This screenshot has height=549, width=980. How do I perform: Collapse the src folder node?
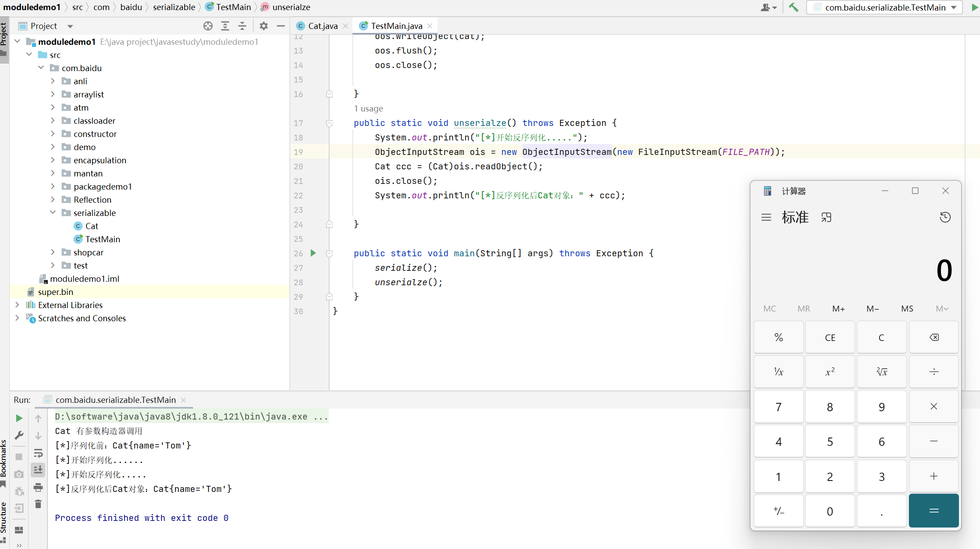tap(29, 54)
